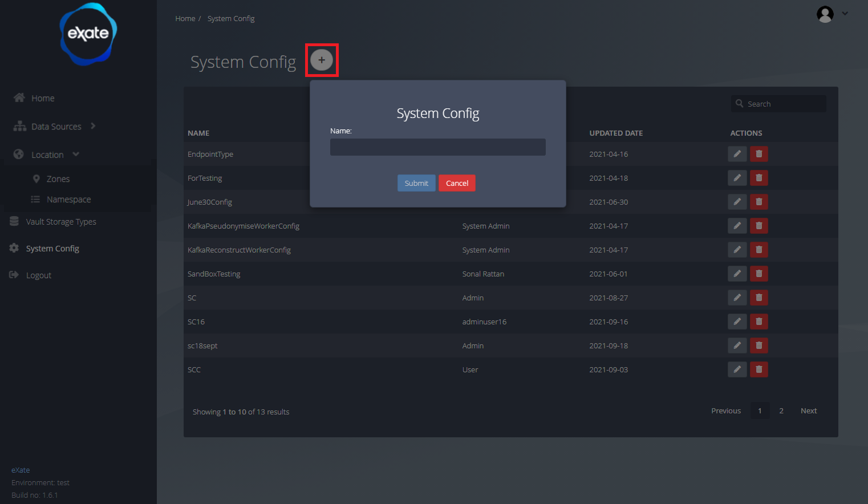The image size is (868, 504).
Task: Click the edit pencil for KafkaPseudonymiseWorkerConfig
Action: [737, 226]
